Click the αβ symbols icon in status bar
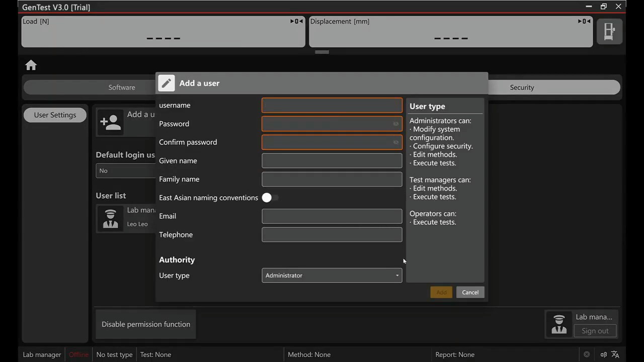644x362 pixels. (603, 354)
